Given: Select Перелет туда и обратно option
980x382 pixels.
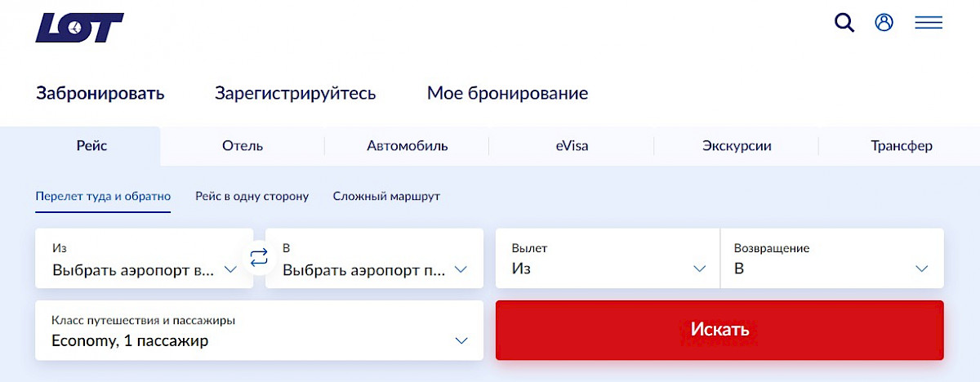Looking at the screenshot, I should (103, 197).
